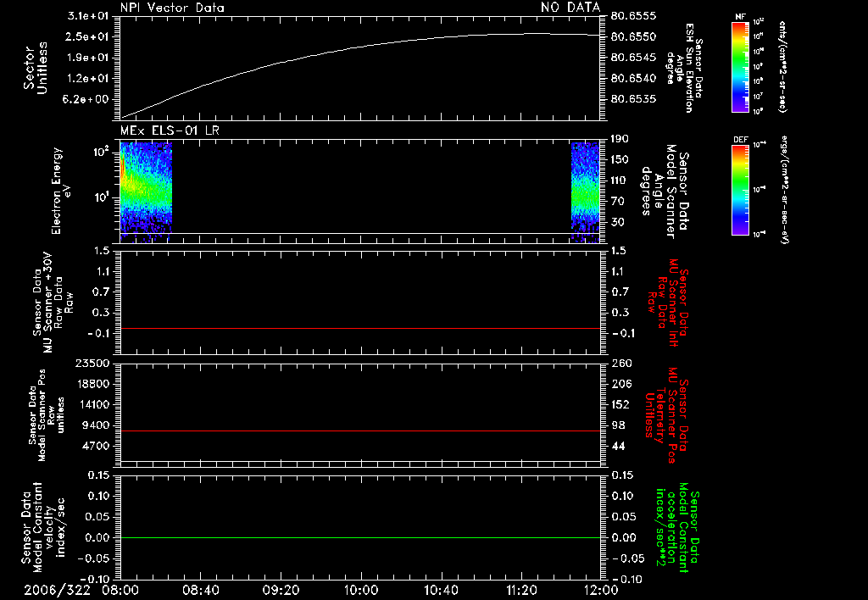Click the "Model Scanner Pos Raw" axis title
868x600 pixels.
click(x=47, y=414)
